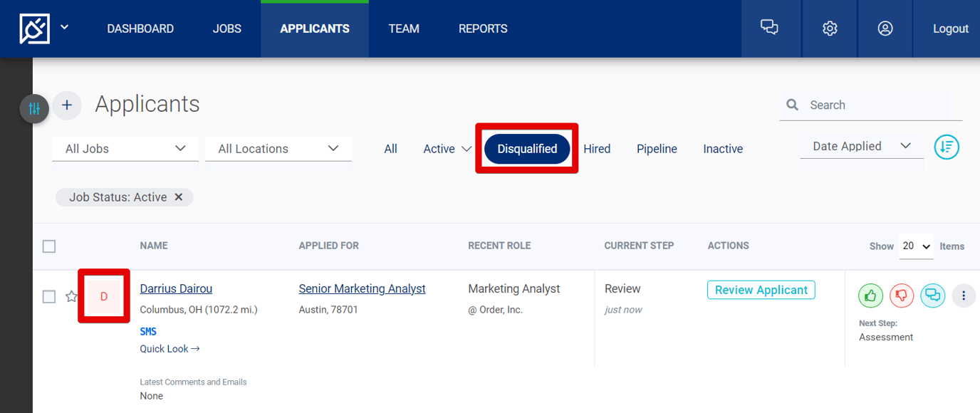This screenshot has width=980, height=413.
Task: Check the Darrius Dairou row checkbox
Action: [x=49, y=296]
